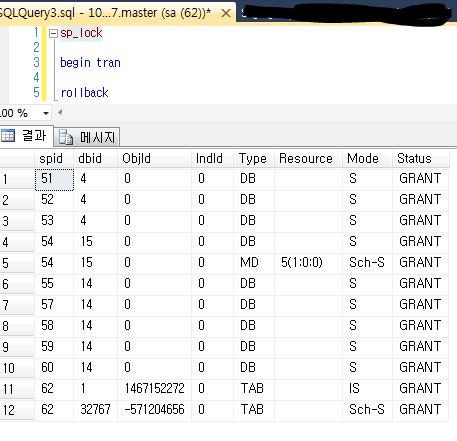457x441 pixels.
Task: Click the Mode column header
Action: pos(367,158)
